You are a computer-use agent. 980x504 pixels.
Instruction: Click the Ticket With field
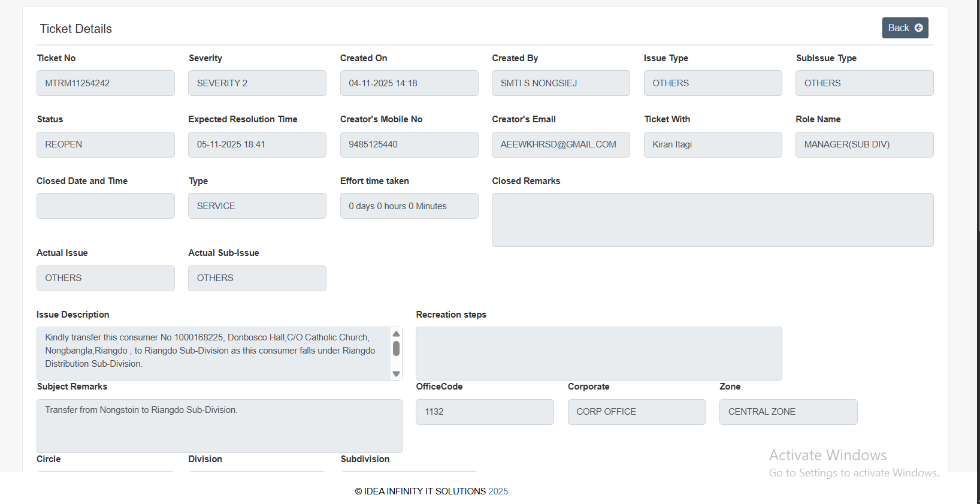tap(713, 144)
